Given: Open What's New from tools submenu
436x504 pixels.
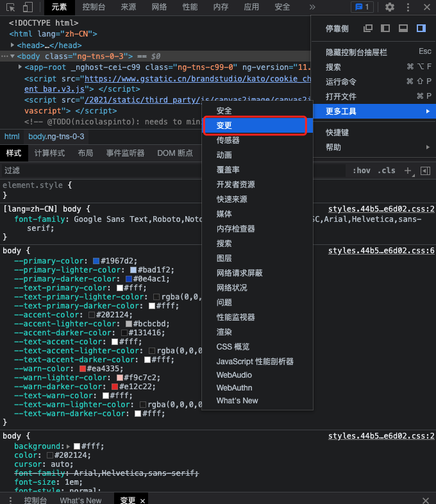Looking at the screenshot, I should point(257,401).
